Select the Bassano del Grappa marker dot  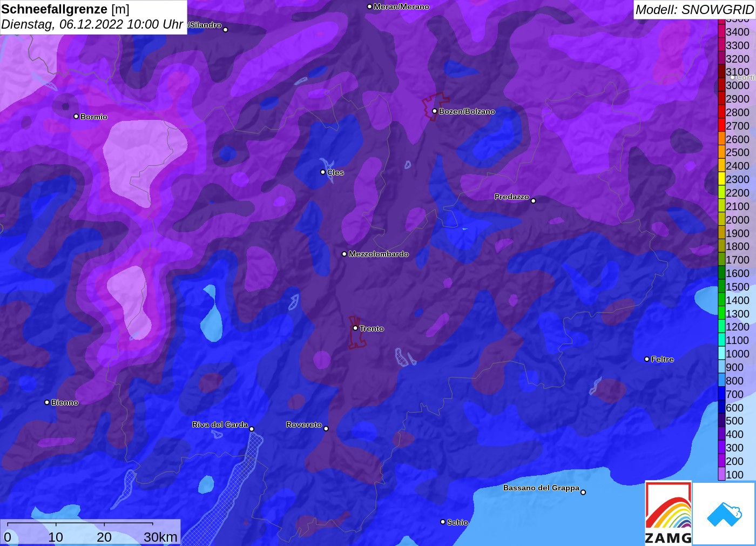pos(583,492)
